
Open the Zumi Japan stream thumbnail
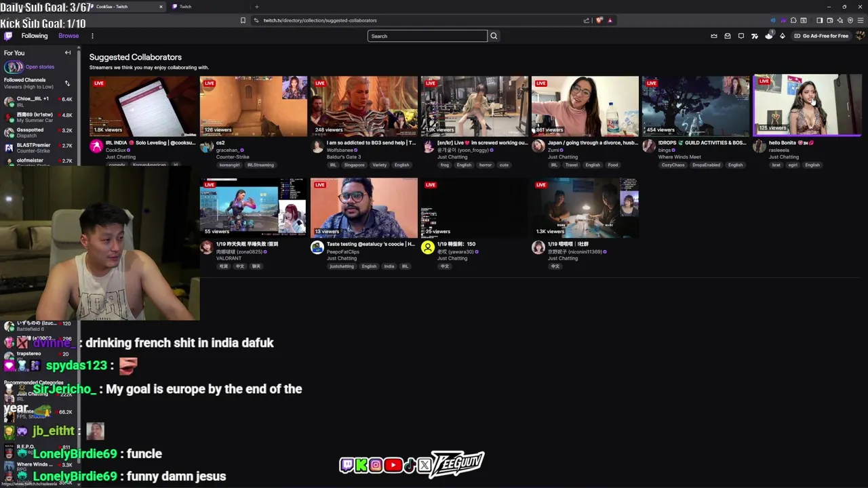585,106
